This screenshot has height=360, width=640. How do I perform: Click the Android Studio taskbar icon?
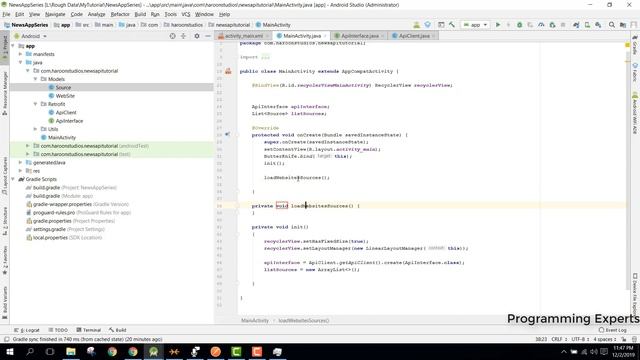(x=153, y=352)
